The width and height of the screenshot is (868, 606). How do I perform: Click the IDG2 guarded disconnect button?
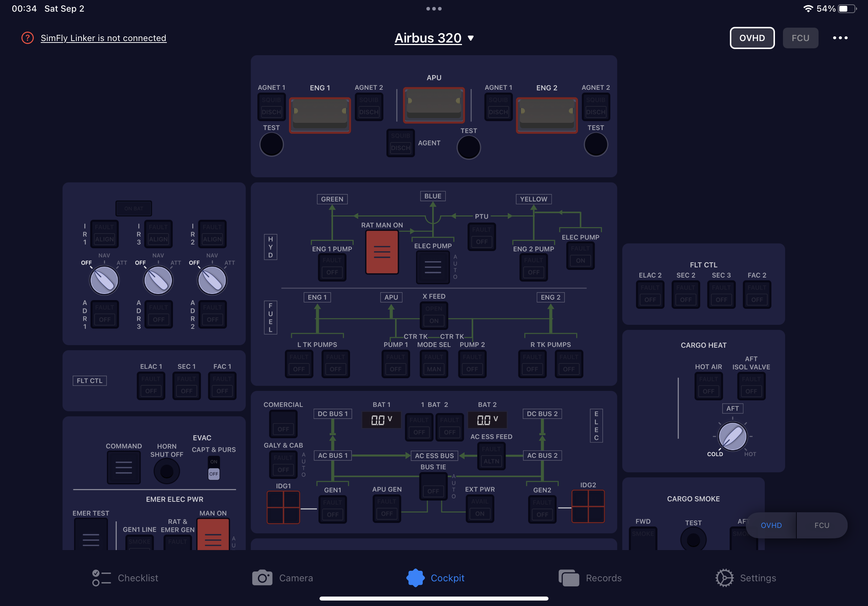click(x=588, y=506)
